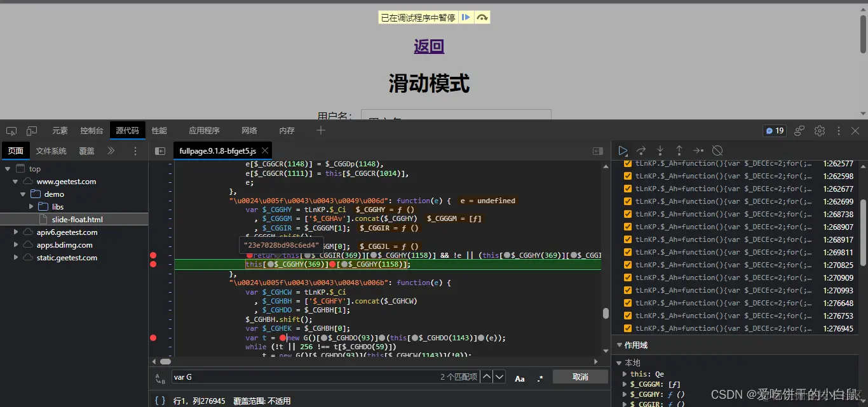The width and height of the screenshot is (868, 407).
Task: Deactivate all breakpoints icon
Action: tap(717, 150)
